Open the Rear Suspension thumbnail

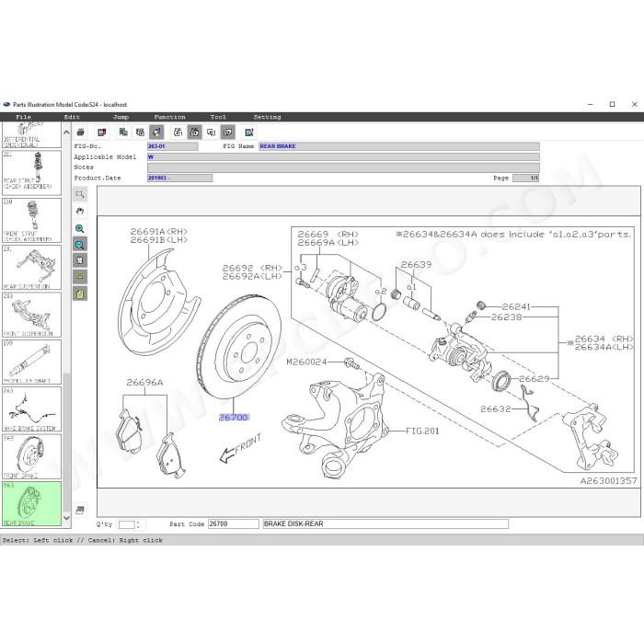pyautogui.click(x=31, y=268)
